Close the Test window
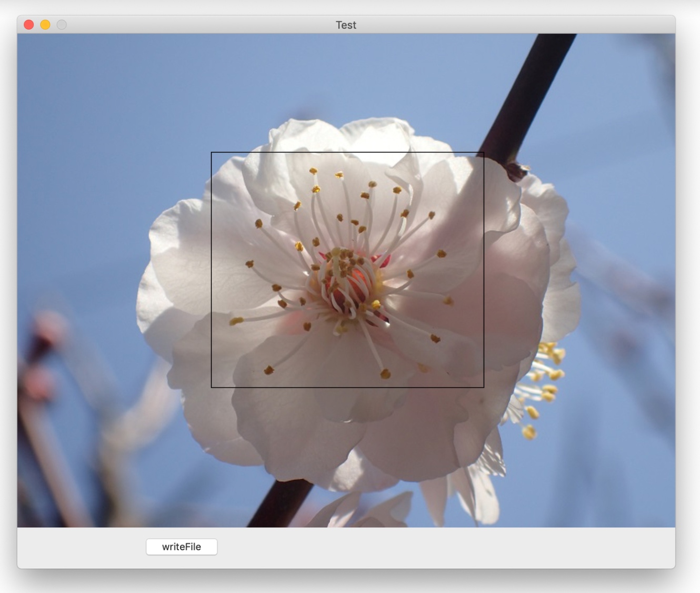This screenshot has height=593, width=700. 29,25
